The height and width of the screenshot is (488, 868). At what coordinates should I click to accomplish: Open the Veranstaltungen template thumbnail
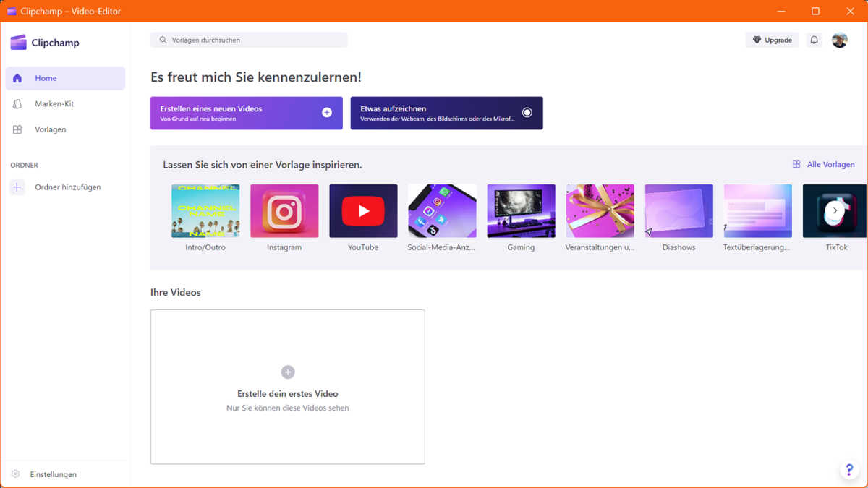pyautogui.click(x=600, y=211)
